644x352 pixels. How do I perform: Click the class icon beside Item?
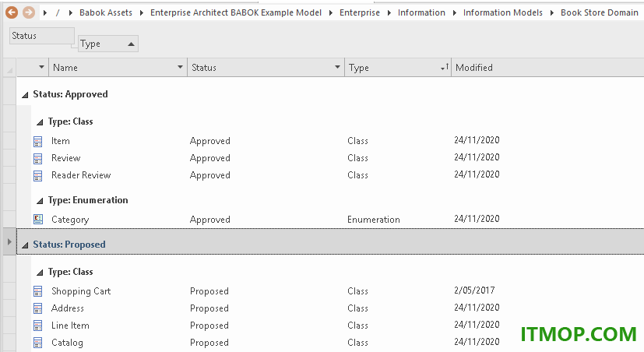38,142
